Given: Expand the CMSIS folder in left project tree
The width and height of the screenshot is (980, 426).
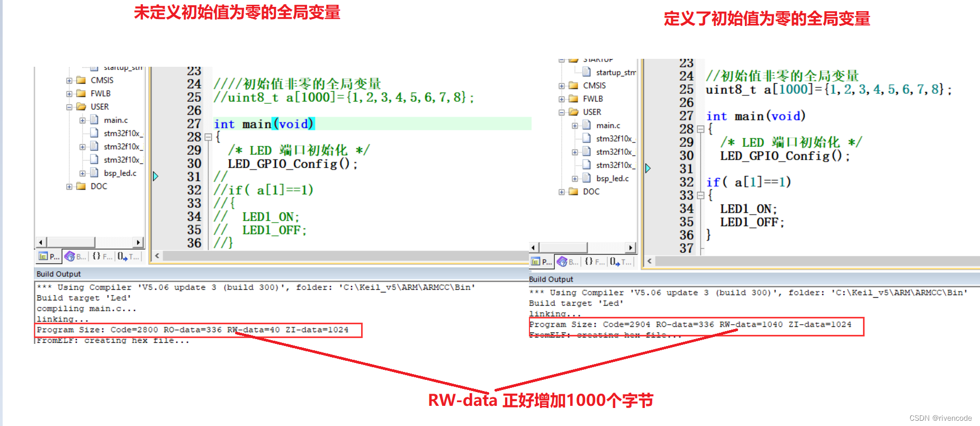Looking at the screenshot, I should (x=69, y=81).
